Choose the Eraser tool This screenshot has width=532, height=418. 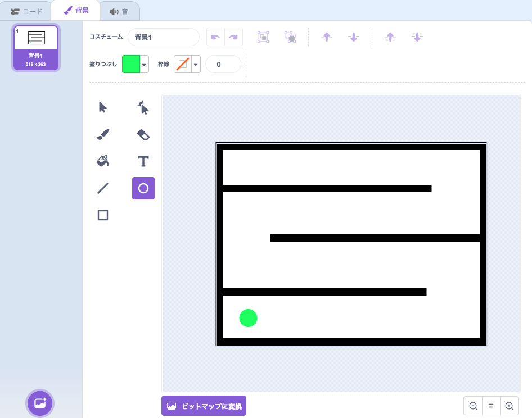tap(143, 134)
